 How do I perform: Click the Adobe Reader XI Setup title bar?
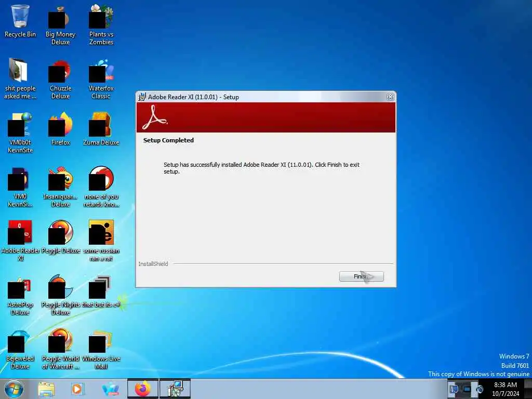pyautogui.click(x=266, y=97)
